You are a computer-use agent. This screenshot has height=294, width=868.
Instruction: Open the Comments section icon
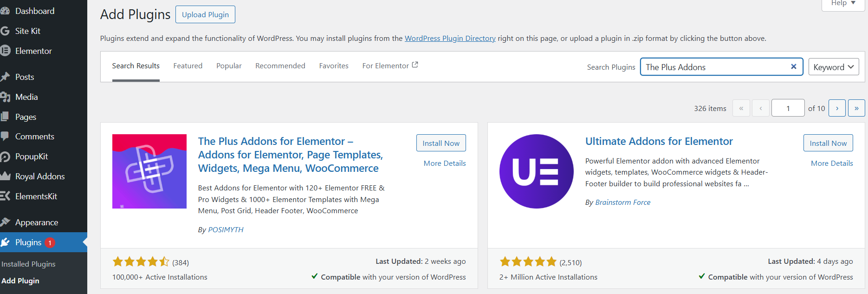click(x=6, y=136)
